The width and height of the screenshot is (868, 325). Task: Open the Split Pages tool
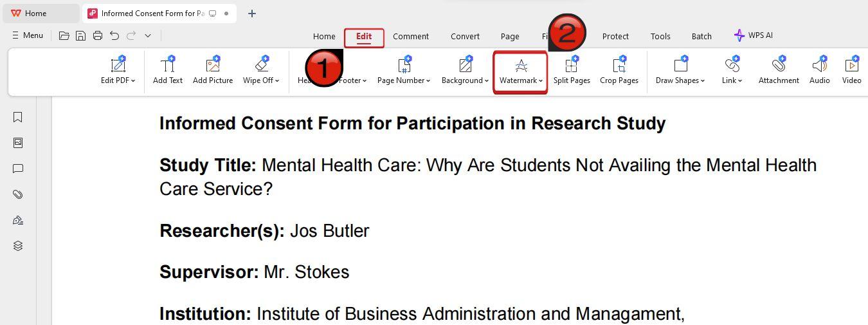click(x=572, y=71)
